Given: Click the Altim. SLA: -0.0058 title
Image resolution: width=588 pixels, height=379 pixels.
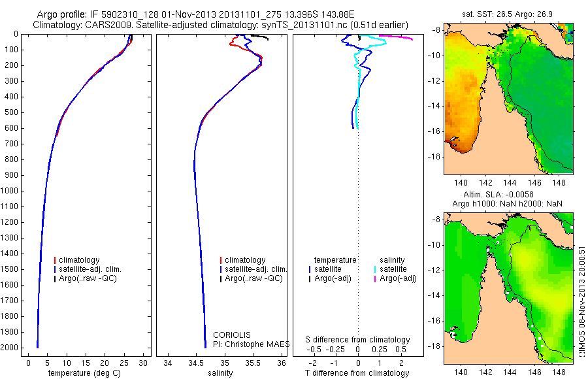Looking at the screenshot, I should (498, 195).
